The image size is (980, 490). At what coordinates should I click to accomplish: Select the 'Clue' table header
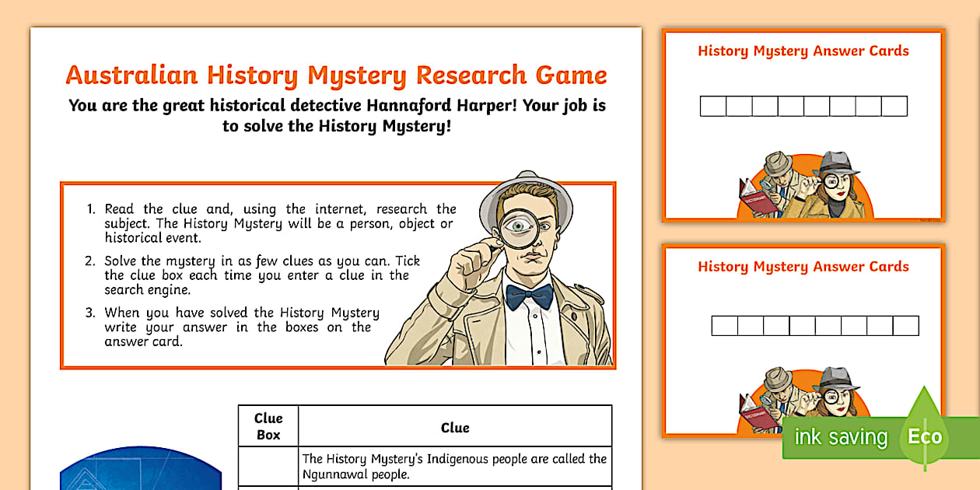point(456,427)
